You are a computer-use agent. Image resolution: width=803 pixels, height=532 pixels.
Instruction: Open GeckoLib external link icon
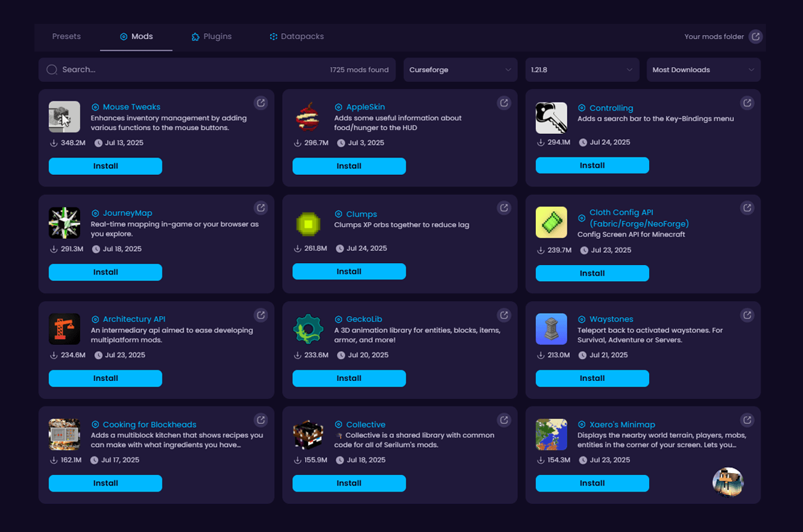coord(504,315)
